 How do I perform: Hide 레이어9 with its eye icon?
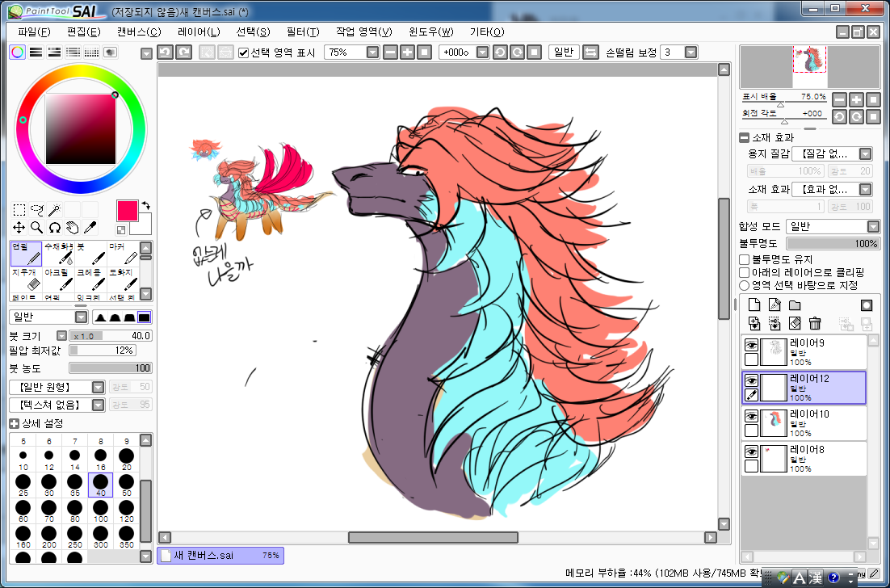(x=752, y=345)
